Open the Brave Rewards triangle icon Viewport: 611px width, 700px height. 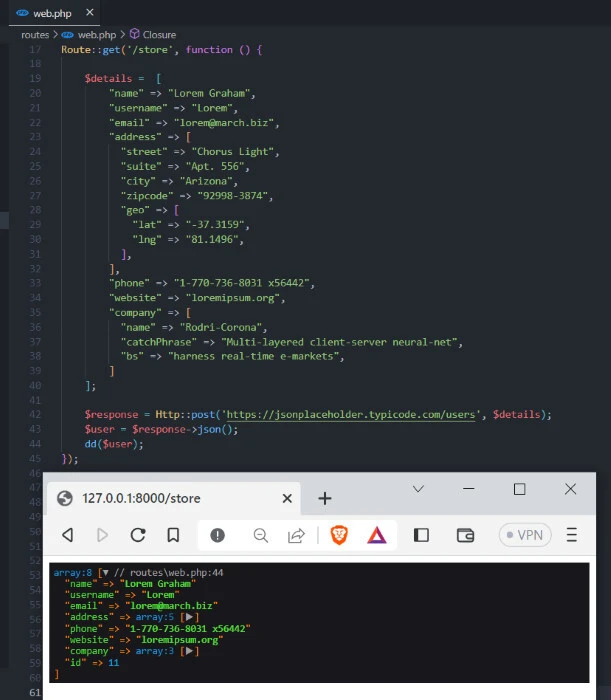click(377, 535)
